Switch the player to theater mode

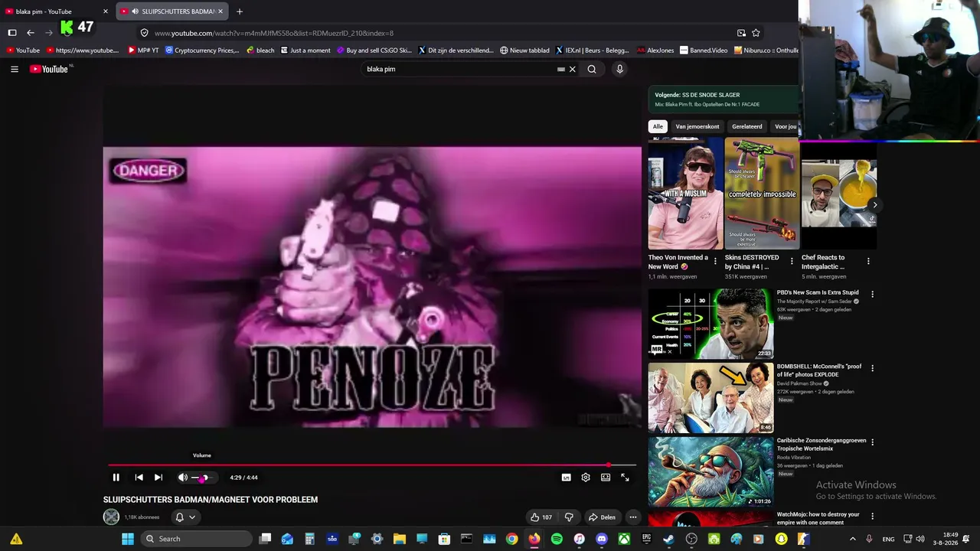coord(606,478)
